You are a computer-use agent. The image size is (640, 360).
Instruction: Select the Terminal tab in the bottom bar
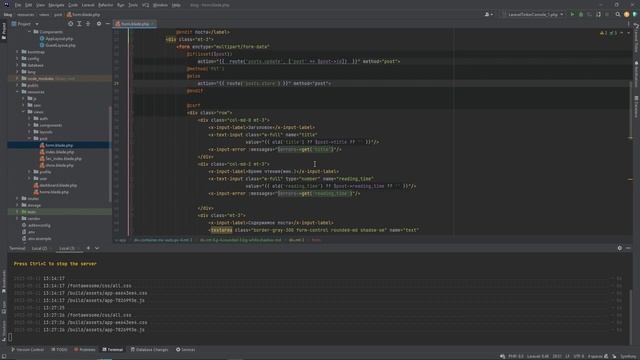(x=112, y=349)
